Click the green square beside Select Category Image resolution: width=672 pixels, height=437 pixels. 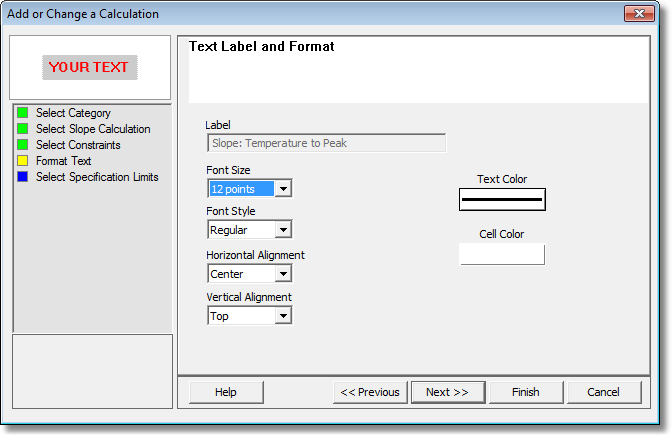coord(23,113)
